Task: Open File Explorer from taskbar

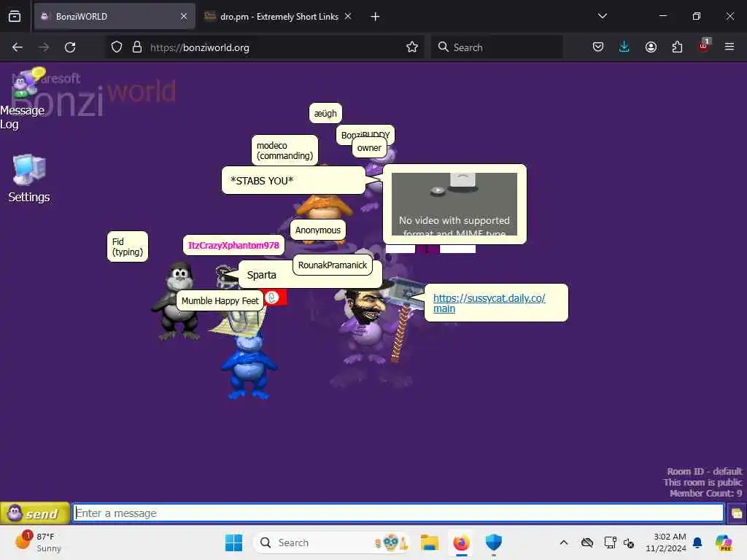Action: point(429,542)
